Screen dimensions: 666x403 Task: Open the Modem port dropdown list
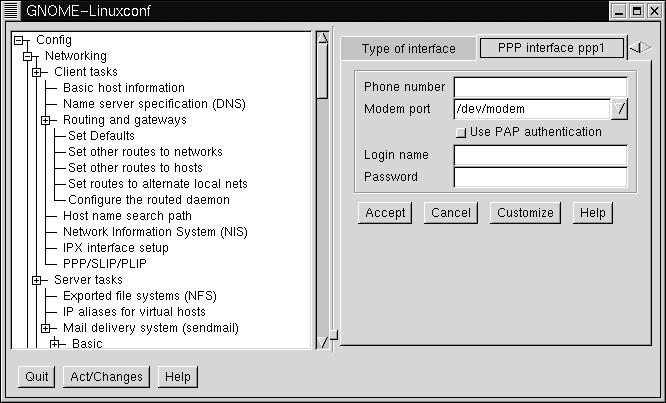click(x=619, y=109)
